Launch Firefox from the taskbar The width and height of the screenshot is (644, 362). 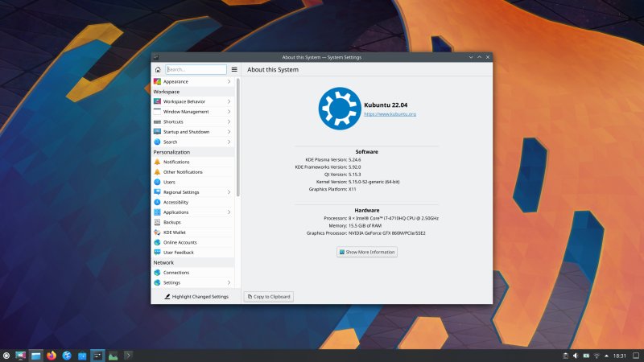click(51, 355)
